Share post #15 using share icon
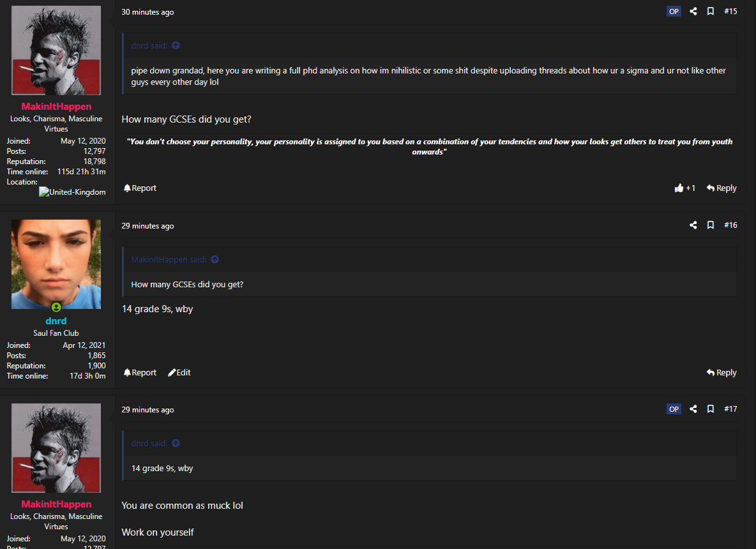The height and width of the screenshot is (549, 756). [693, 11]
